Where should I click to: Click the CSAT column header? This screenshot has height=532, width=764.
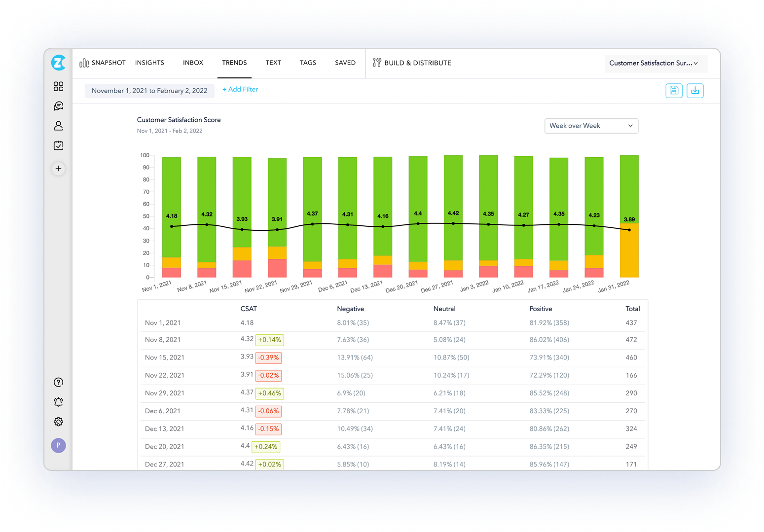tap(249, 309)
